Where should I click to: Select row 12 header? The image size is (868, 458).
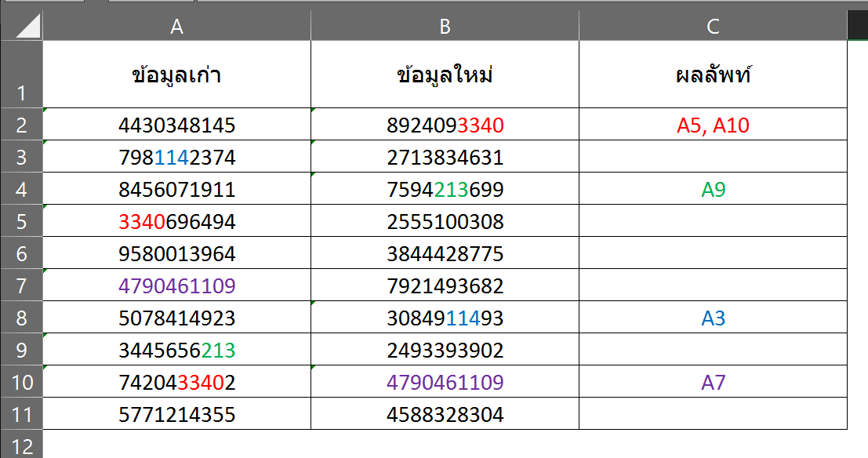(x=22, y=444)
